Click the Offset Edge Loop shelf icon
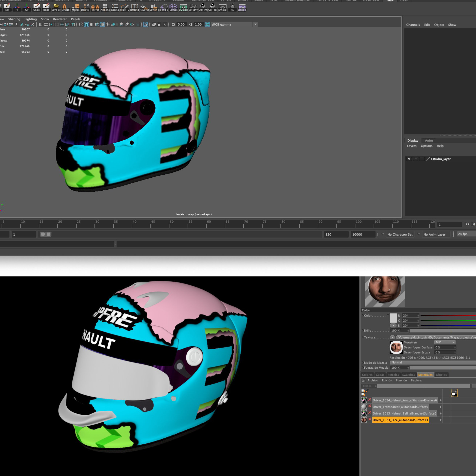This screenshot has width=476, height=476. [x=135, y=7]
